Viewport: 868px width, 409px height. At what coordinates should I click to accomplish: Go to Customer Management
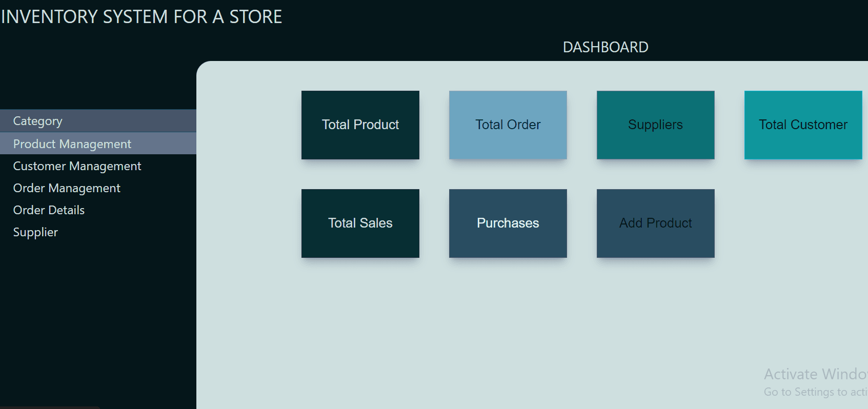pyautogui.click(x=77, y=166)
